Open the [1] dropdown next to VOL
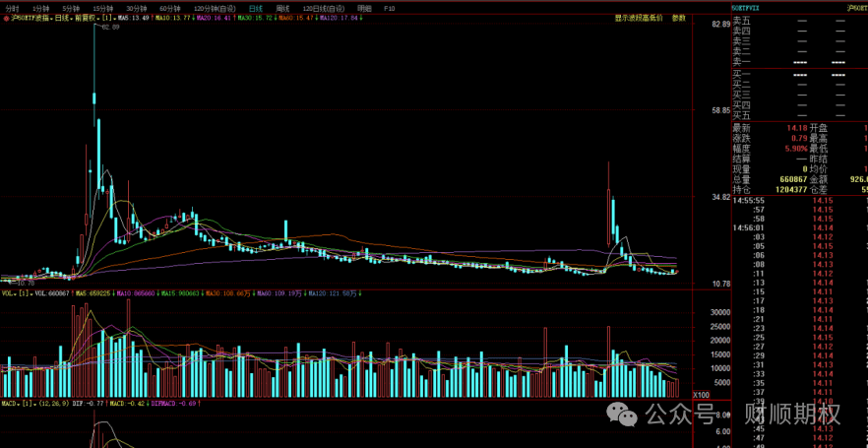The width and height of the screenshot is (868, 448). pos(26,293)
